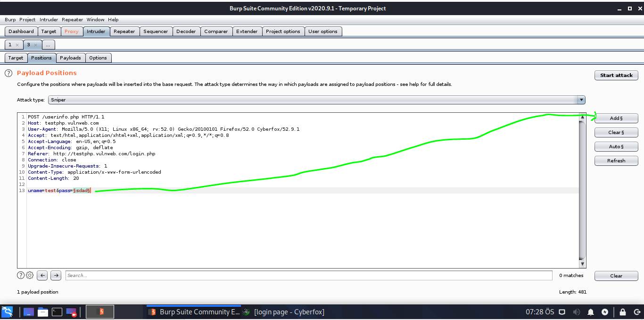644x320 pixels.
Task: Click the POST /userinfo.php request line
Action: [66, 117]
